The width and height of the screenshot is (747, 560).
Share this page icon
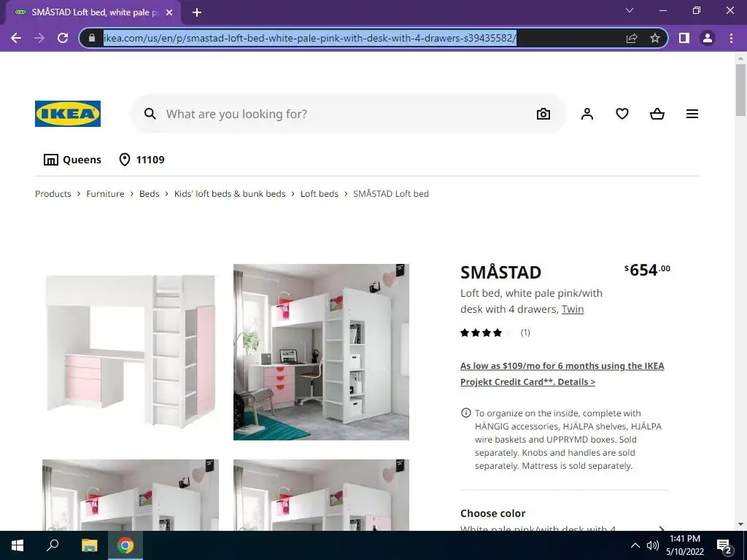tap(632, 38)
